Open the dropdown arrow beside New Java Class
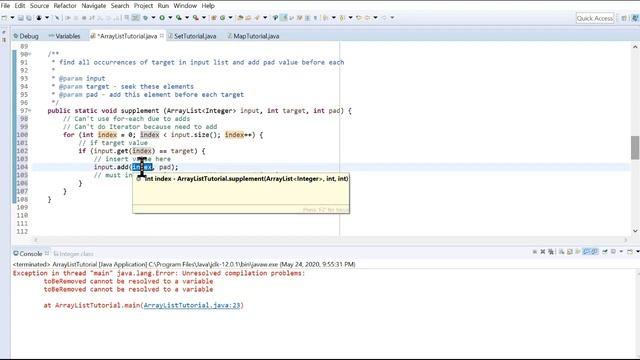640x360 pixels. click(x=231, y=18)
